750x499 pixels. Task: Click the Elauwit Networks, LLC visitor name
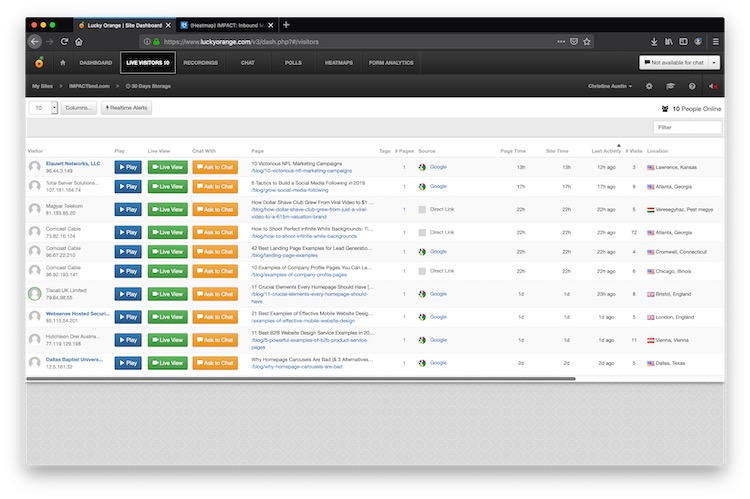(73, 164)
